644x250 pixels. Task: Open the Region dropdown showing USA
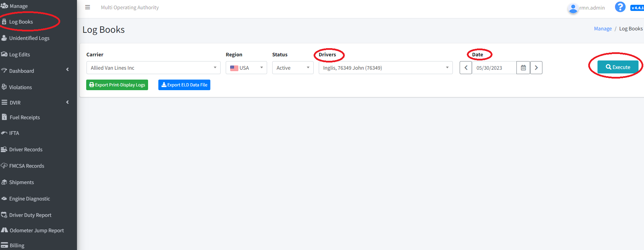246,68
